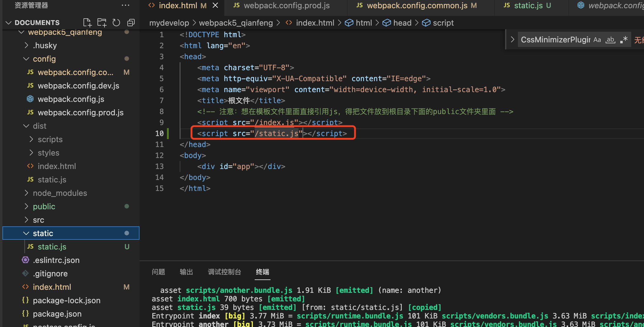Click the title text 根文件 on line 7
The width and height of the screenshot is (644, 327).
pyautogui.click(x=239, y=100)
